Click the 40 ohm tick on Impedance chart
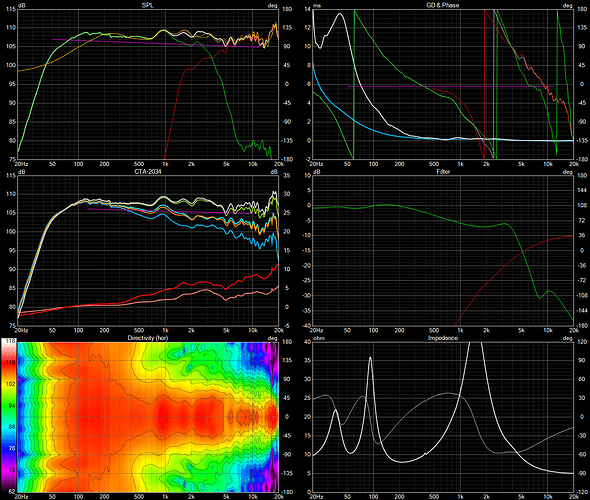Screen dimensions: 590x500 pos(307,342)
